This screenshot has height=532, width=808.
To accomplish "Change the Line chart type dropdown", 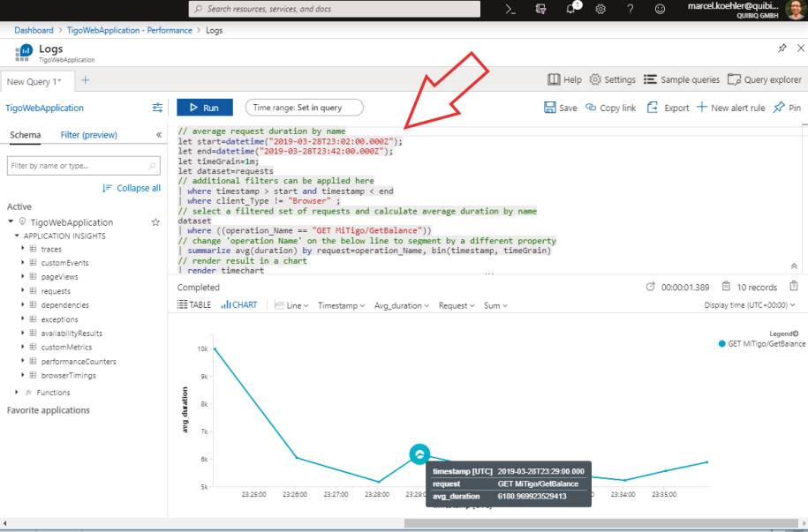I will pos(291,305).
